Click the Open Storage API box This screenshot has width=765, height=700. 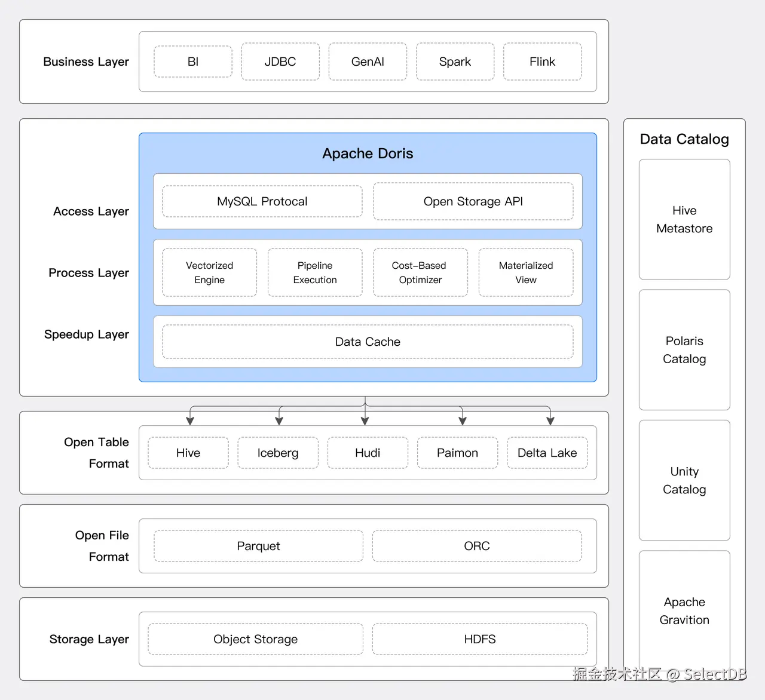[473, 201]
